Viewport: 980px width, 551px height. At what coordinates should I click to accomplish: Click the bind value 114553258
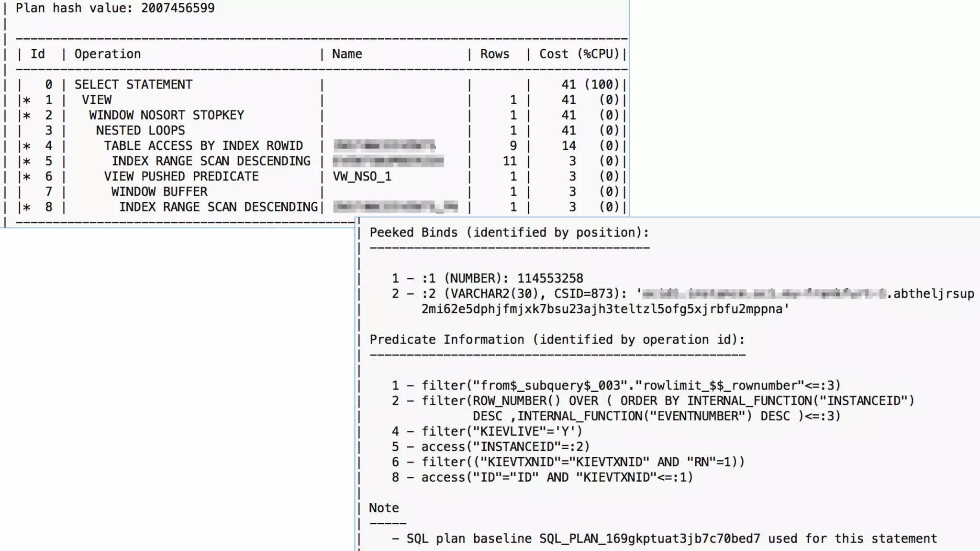click(550, 278)
